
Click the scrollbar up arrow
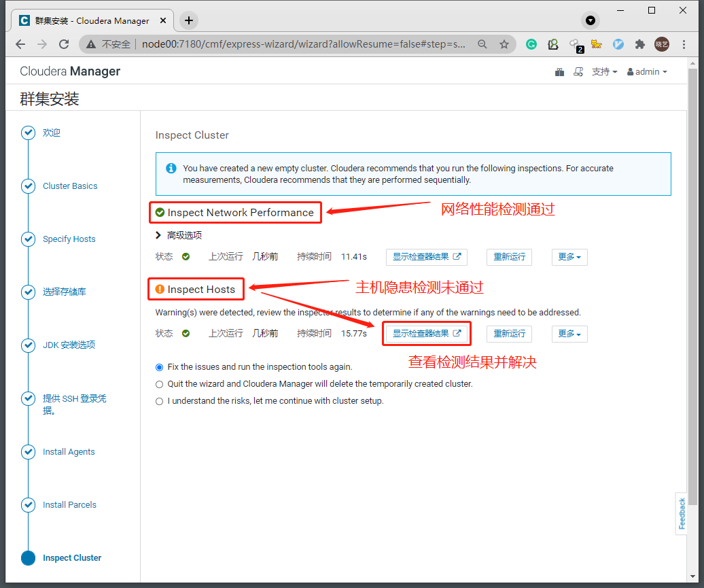[x=692, y=63]
